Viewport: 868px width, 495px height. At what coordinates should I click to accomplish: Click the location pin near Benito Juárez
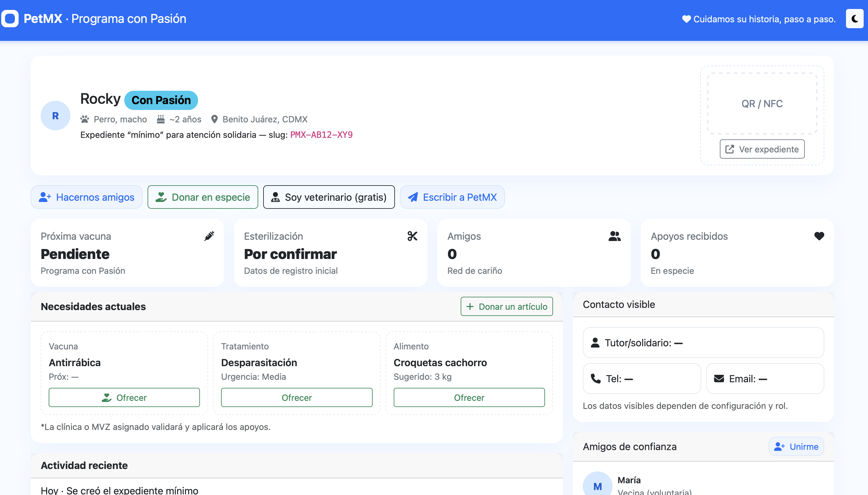pyautogui.click(x=214, y=119)
